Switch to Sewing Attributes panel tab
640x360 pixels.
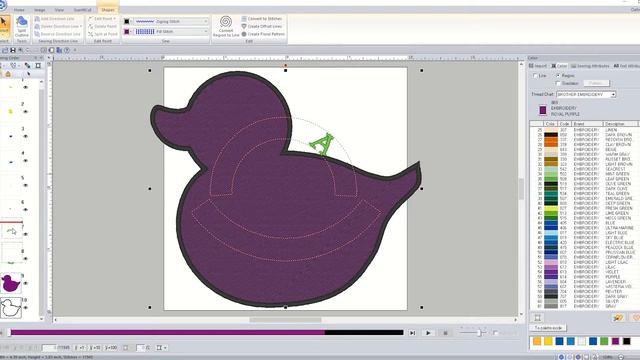(590, 66)
